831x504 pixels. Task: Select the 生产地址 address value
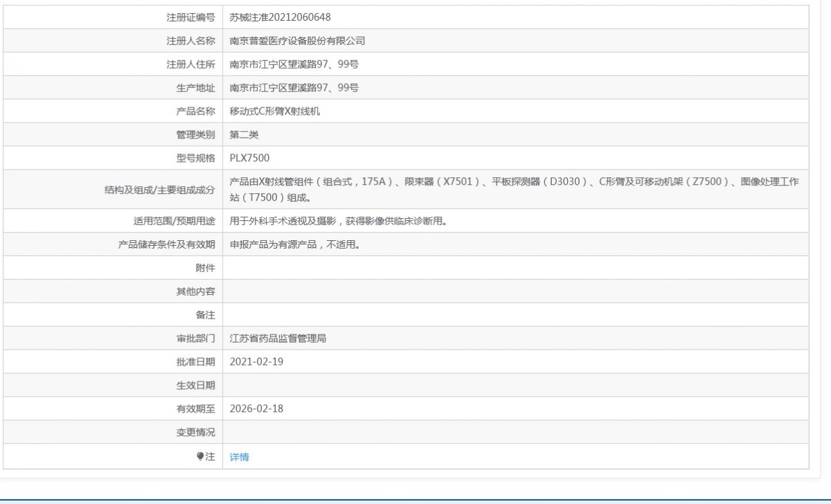294,88
